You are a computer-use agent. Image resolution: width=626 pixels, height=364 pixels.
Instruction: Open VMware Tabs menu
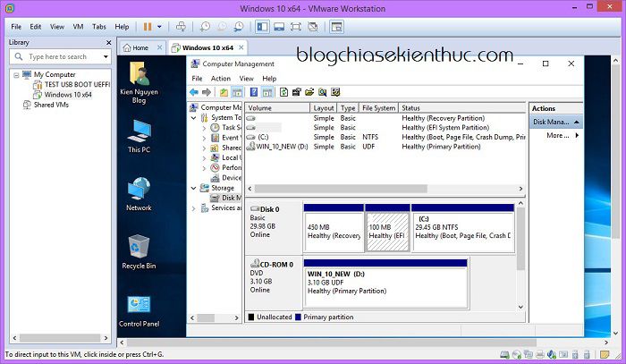(99, 27)
